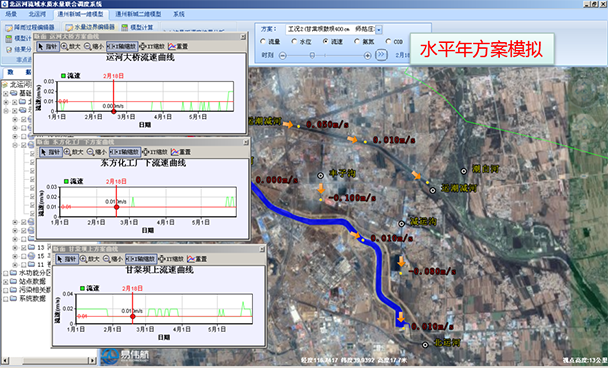Click 缩小 zoom-out icon in 东方化工厂 chart toolbar
This screenshot has height=368, width=608.
pyautogui.click(x=97, y=152)
